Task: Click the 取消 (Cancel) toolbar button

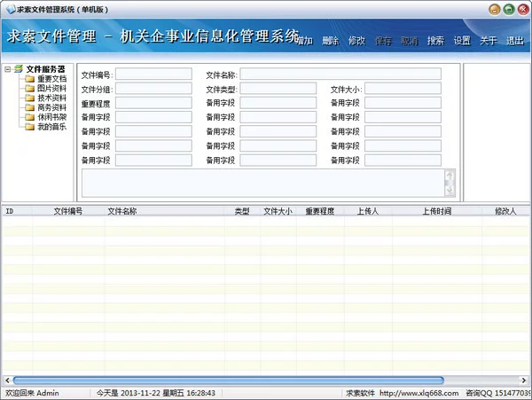Action: [x=410, y=41]
